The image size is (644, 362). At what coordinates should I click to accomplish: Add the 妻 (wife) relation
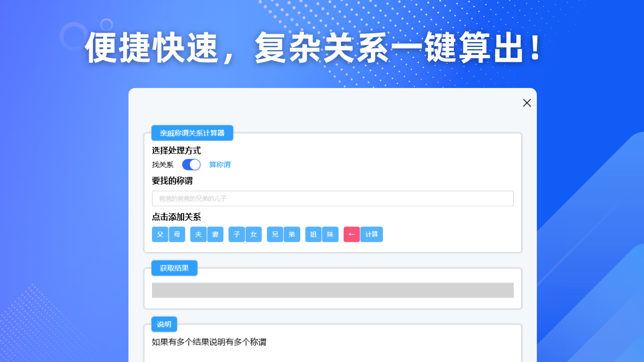[x=215, y=234]
